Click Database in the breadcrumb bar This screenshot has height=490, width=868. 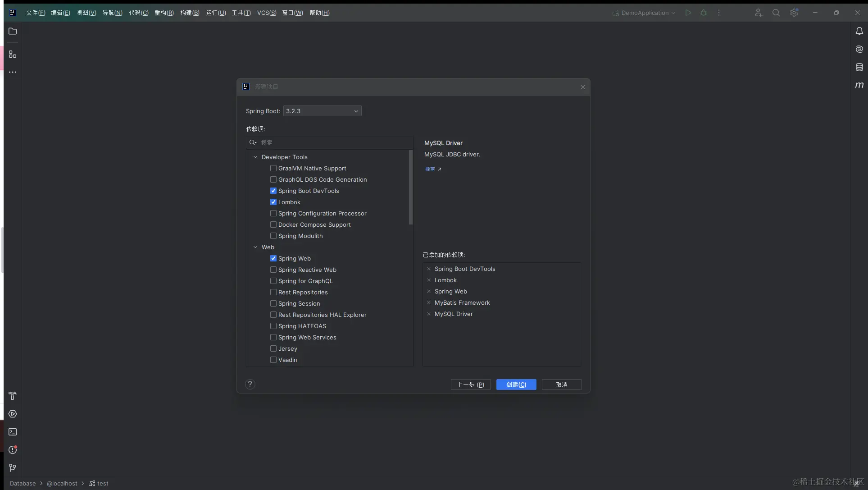(x=23, y=483)
